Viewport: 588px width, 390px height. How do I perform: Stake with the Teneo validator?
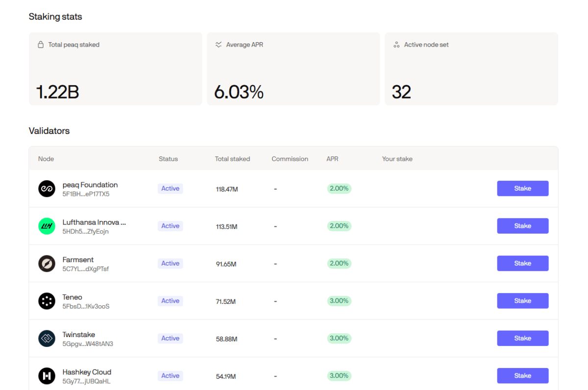(523, 301)
